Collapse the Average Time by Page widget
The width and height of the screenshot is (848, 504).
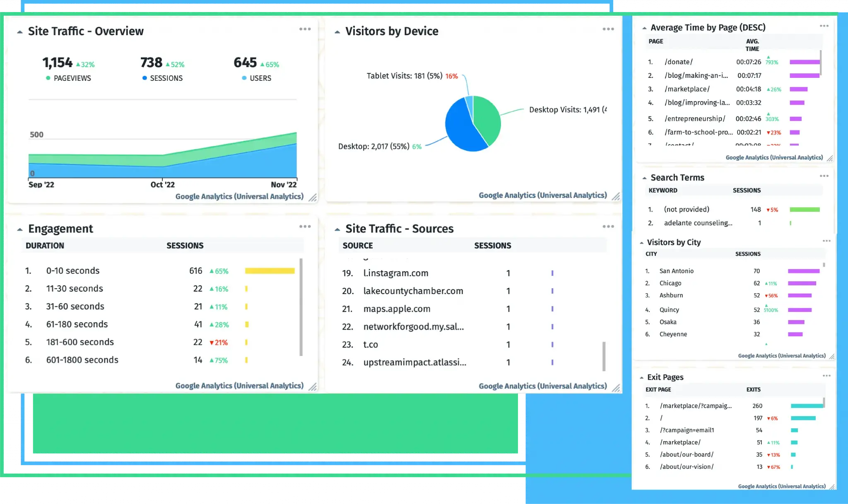[x=644, y=28]
